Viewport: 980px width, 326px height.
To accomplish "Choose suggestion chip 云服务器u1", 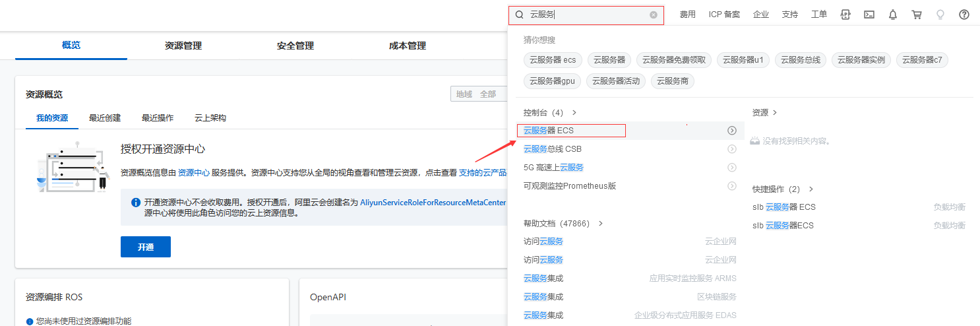I will point(743,60).
